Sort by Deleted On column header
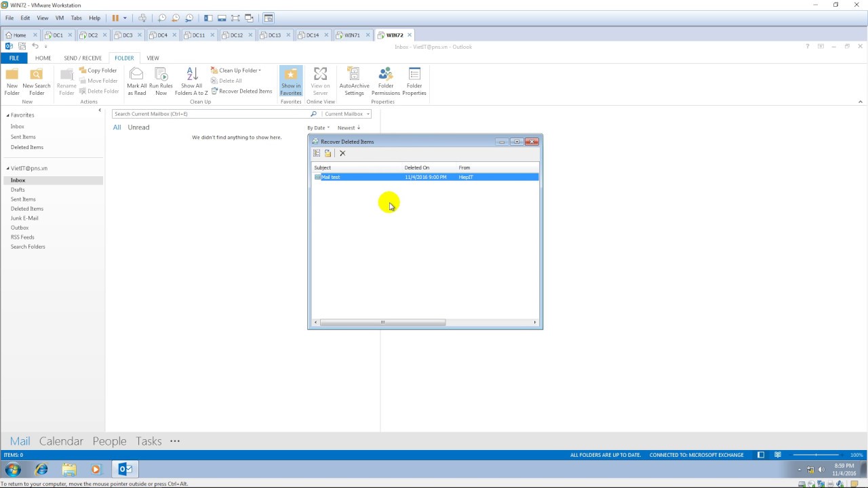 (416, 167)
